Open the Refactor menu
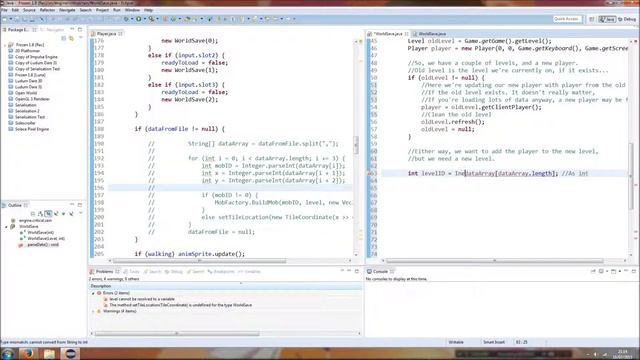This screenshot has height=360, width=640. click(47, 10)
